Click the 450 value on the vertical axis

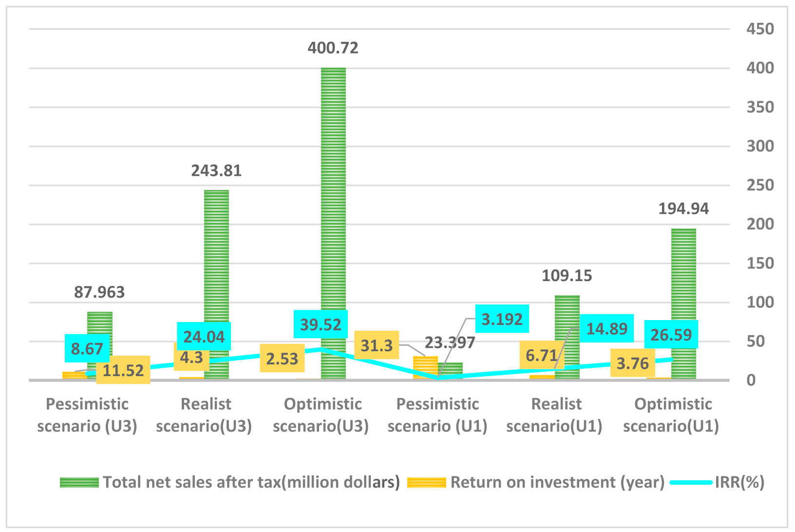point(759,29)
